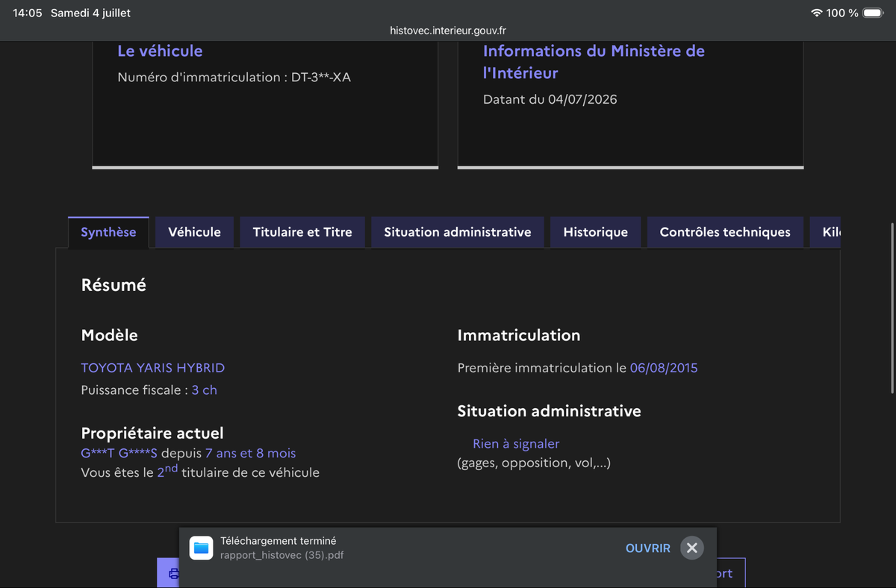Click the partially hidden rapport button at bottom right
The height and width of the screenshot is (588, 896).
pyautogui.click(x=730, y=573)
